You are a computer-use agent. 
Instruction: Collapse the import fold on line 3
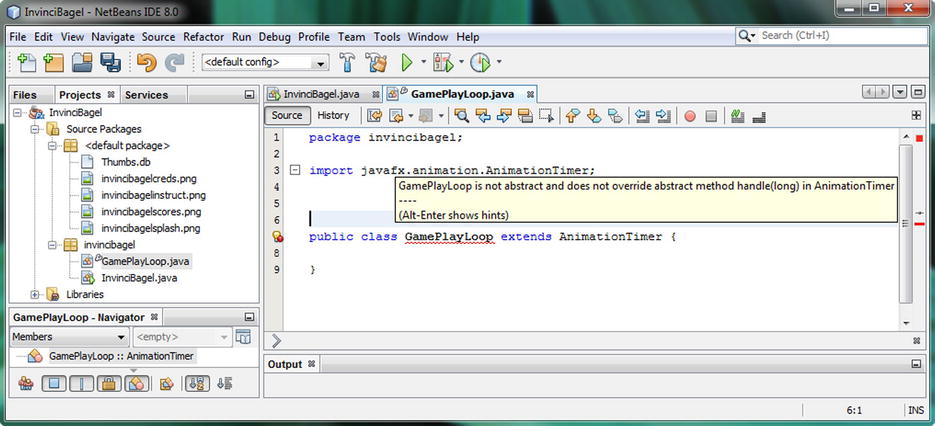click(x=295, y=170)
